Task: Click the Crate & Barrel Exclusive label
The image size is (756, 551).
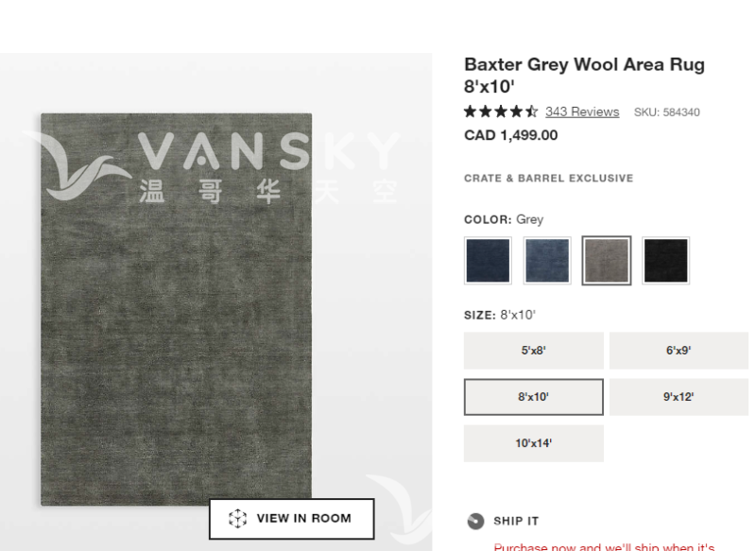Action: pyautogui.click(x=548, y=179)
